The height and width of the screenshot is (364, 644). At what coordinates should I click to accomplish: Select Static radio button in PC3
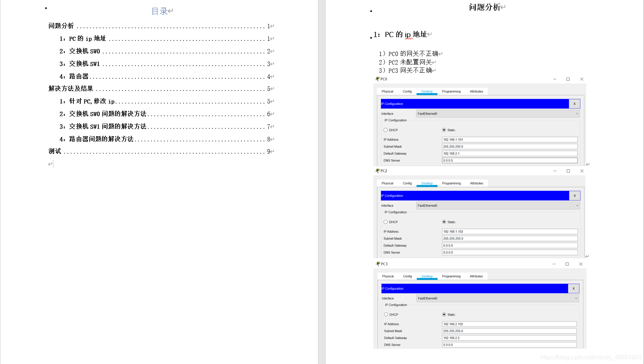[x=444, y=314]
